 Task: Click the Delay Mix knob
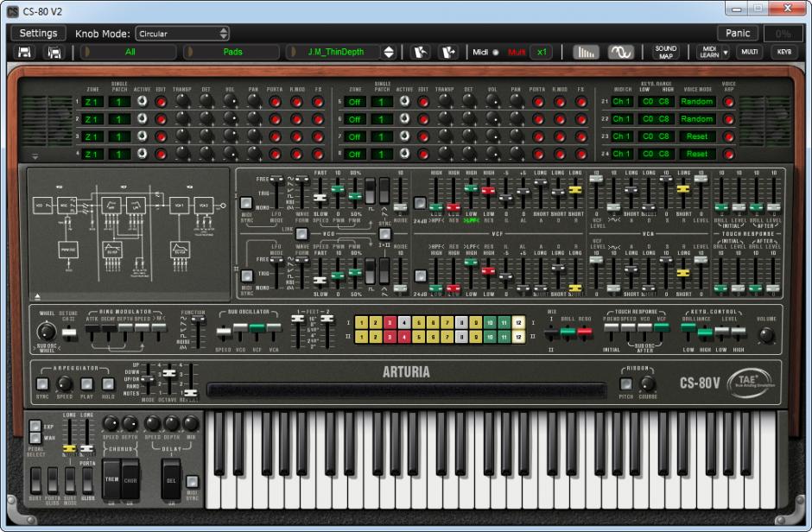[191, 423]
